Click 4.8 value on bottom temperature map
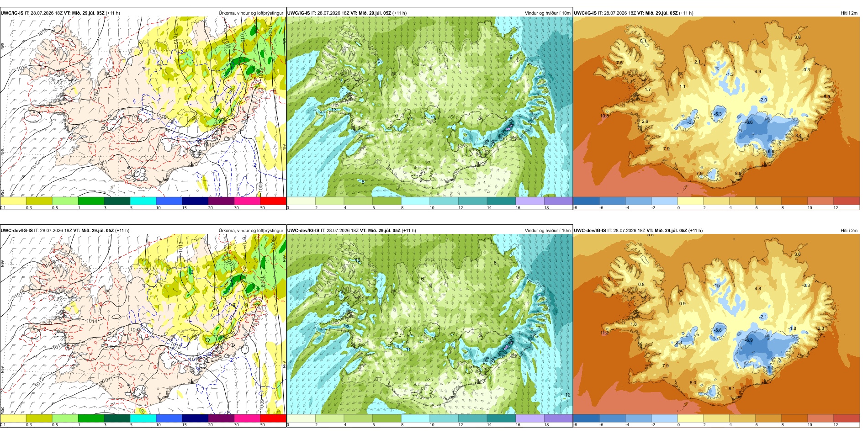 pos(757,289)
